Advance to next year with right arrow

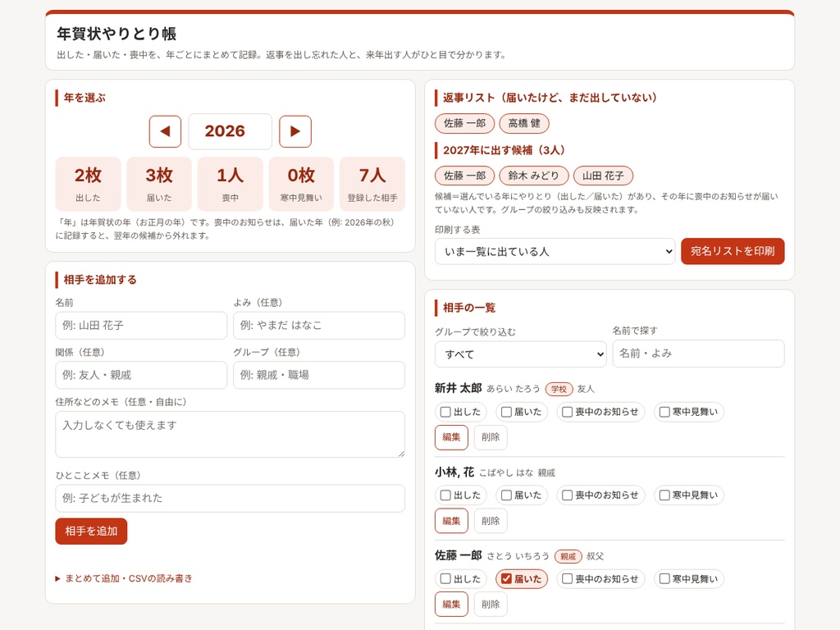point(295,131)
